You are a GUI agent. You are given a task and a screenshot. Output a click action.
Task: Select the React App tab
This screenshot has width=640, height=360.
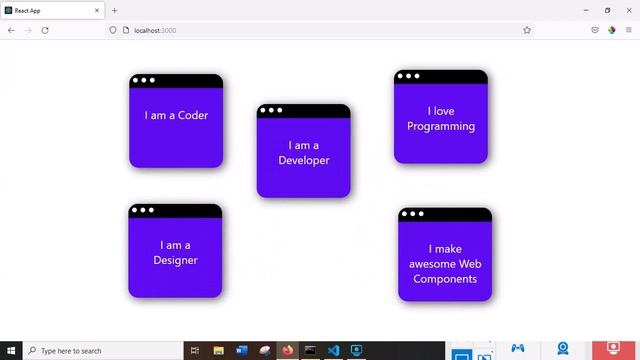52,11
